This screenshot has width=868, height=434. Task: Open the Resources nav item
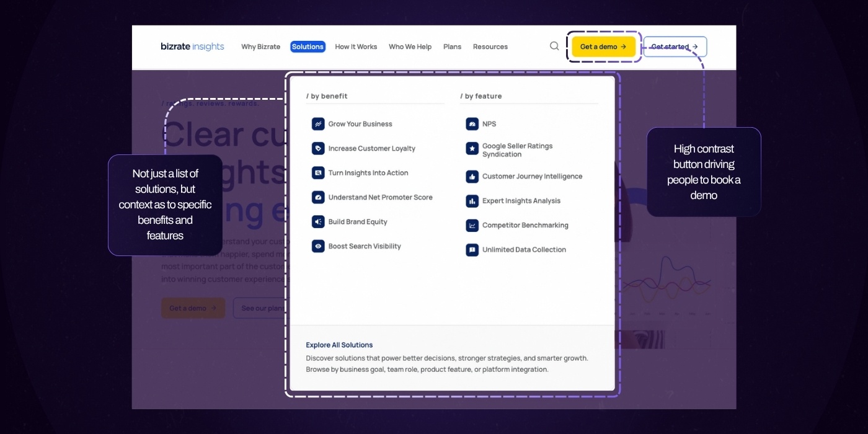point(490,46)
